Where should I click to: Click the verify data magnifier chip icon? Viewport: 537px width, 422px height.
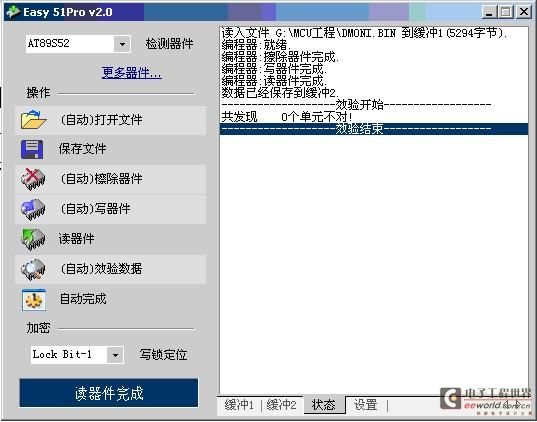(33, 269)
